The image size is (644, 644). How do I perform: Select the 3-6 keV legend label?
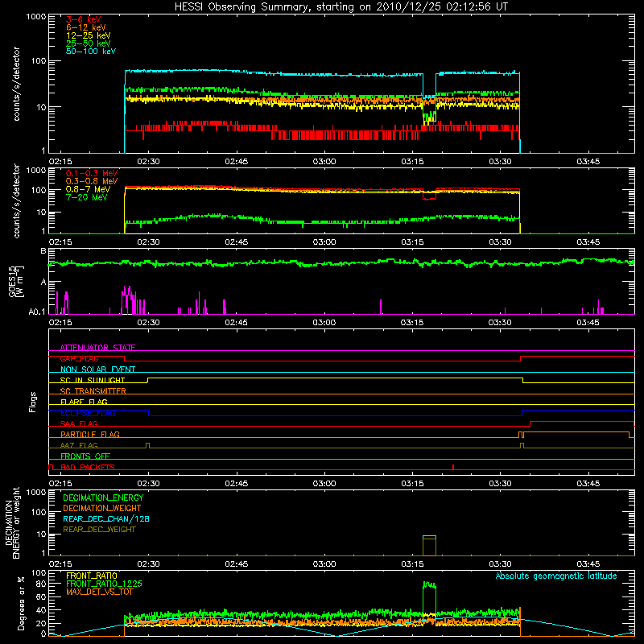click(84, 19)
